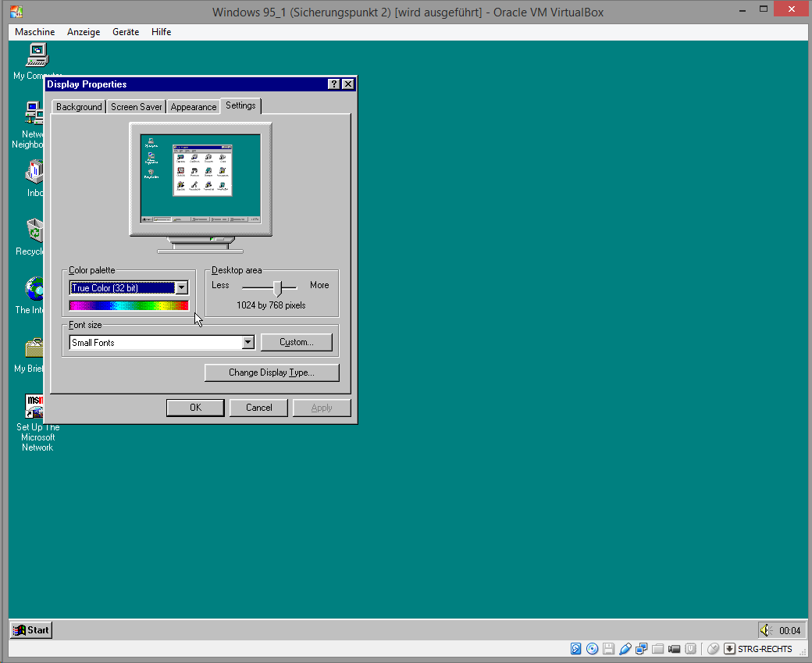
Task: Close the Display Properties dialog
Action: tap(348, 84)
